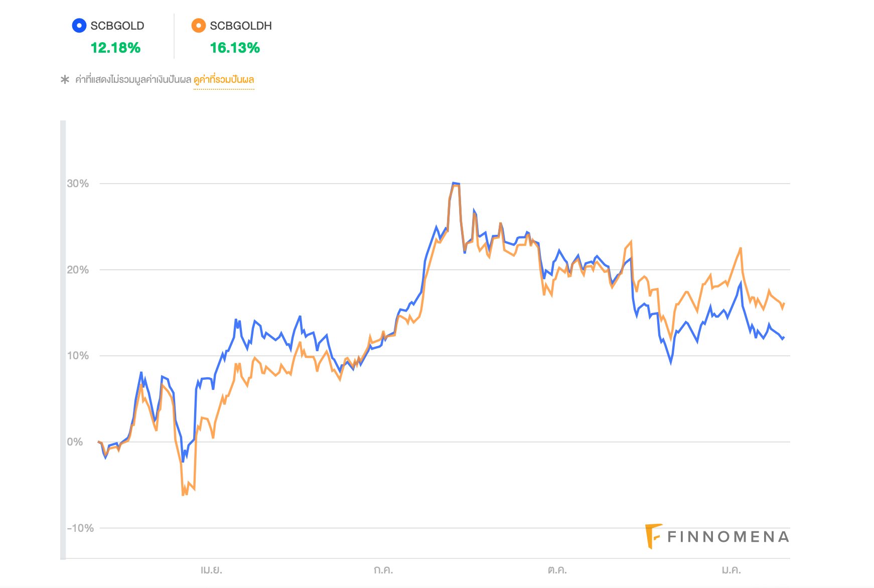This screenshot has width=874, height=588.
Task: Click the asterisk icon beside the note
Action: [x=65, y=80]
